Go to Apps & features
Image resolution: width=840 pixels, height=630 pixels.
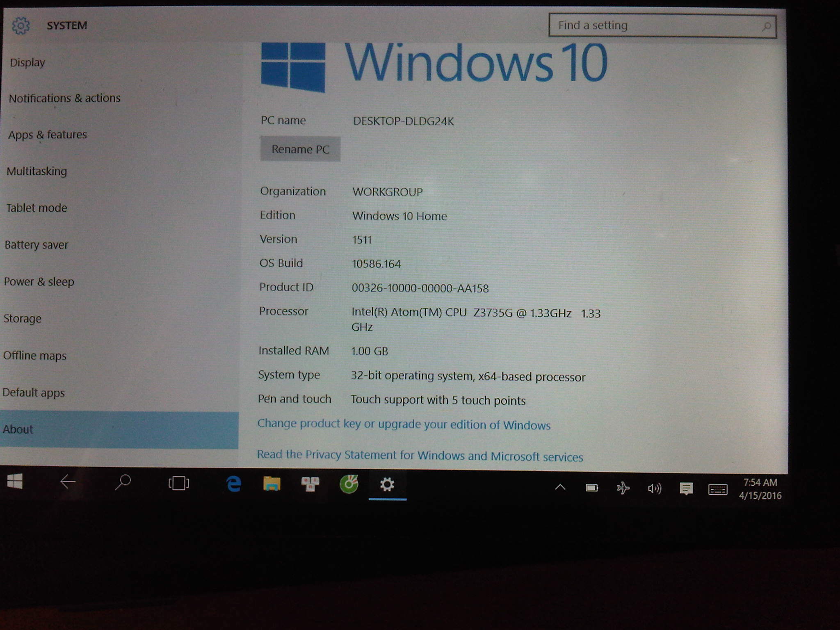tap(48, 135)
